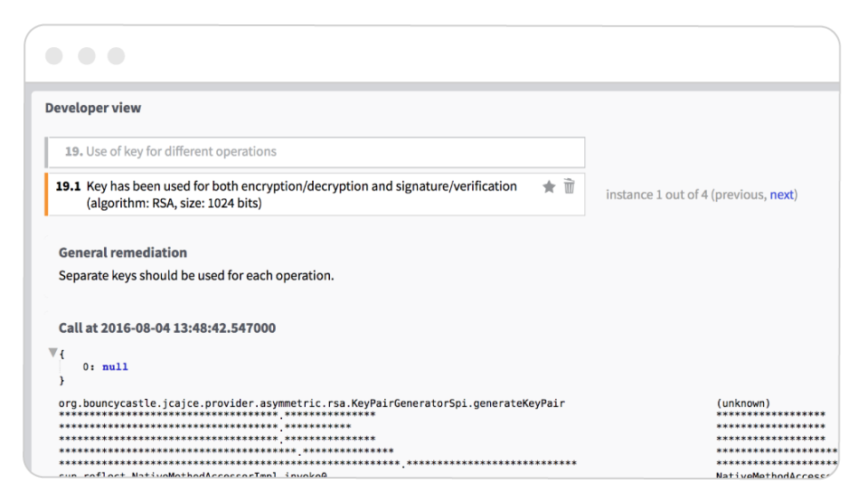
Task: Click the "(unknown)" source label
Action: (x=742, y=403)
